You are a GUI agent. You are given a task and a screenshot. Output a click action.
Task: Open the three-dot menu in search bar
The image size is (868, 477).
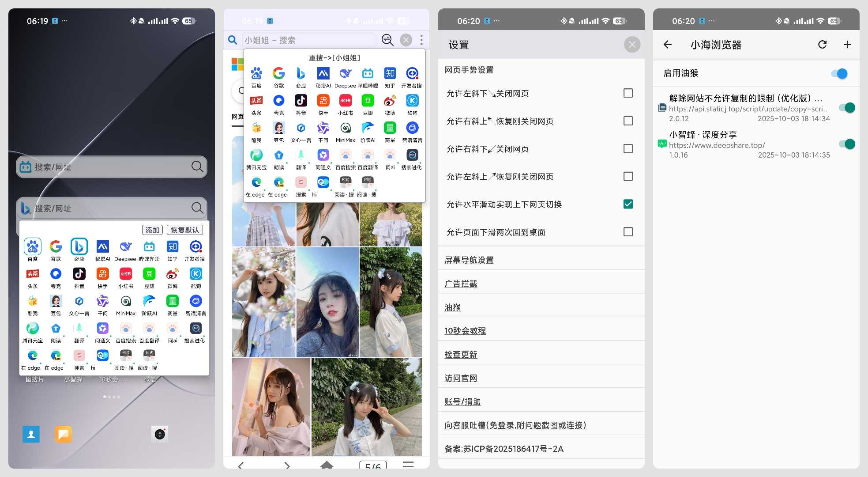[x=421, y=40]
